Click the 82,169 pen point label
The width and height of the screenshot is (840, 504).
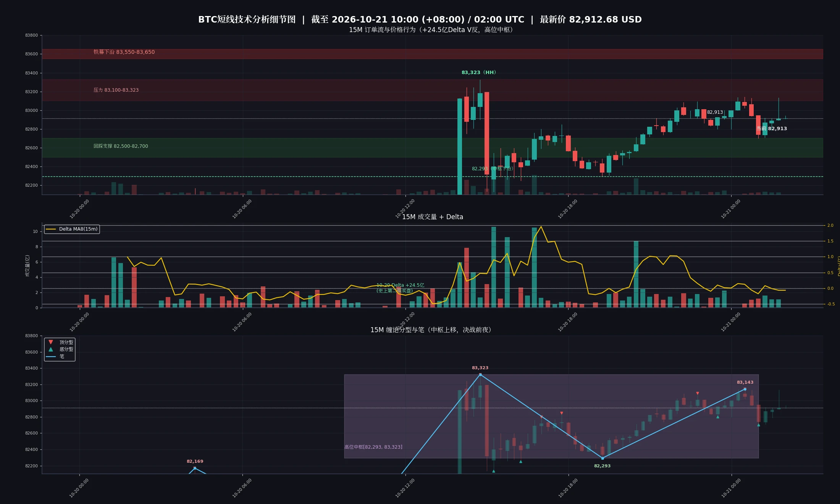pos(195,462)
